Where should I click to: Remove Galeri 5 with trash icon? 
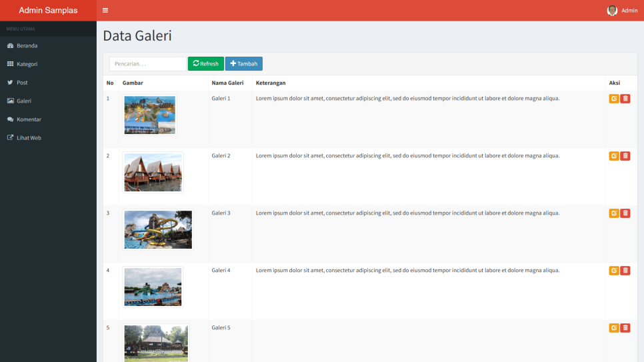625,328
